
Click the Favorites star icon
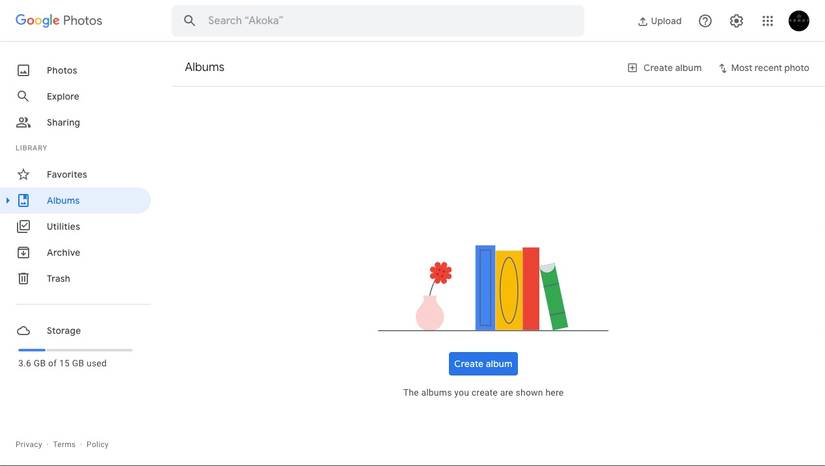coord(23,175)
